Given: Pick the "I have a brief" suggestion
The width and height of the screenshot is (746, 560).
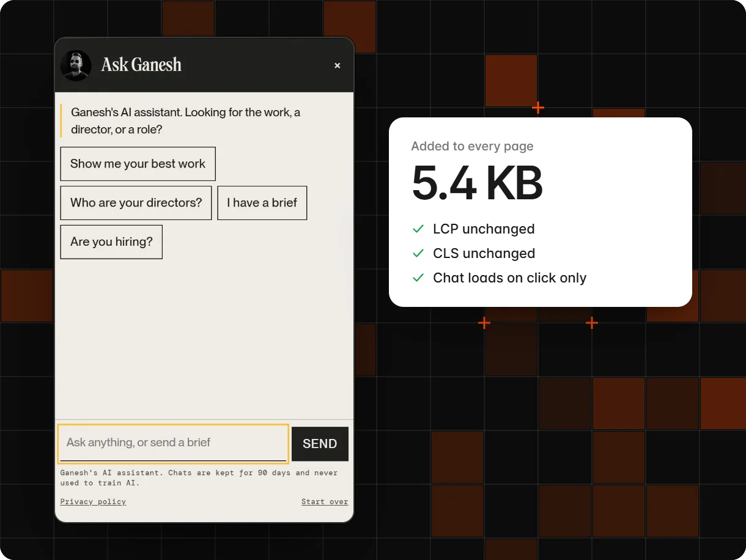Looking at the screenshot, I should (262, 203).
